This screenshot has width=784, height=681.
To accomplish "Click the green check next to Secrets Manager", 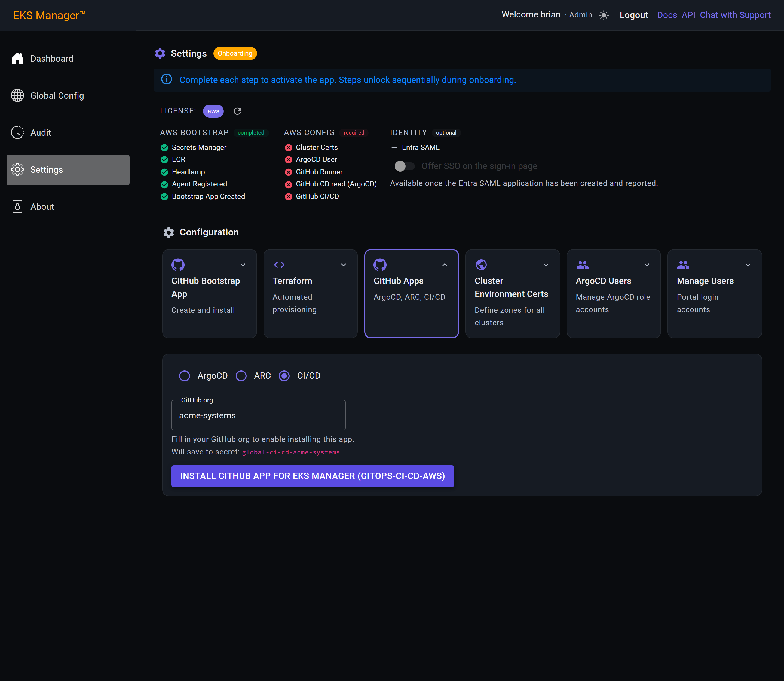I will [164, 147].
